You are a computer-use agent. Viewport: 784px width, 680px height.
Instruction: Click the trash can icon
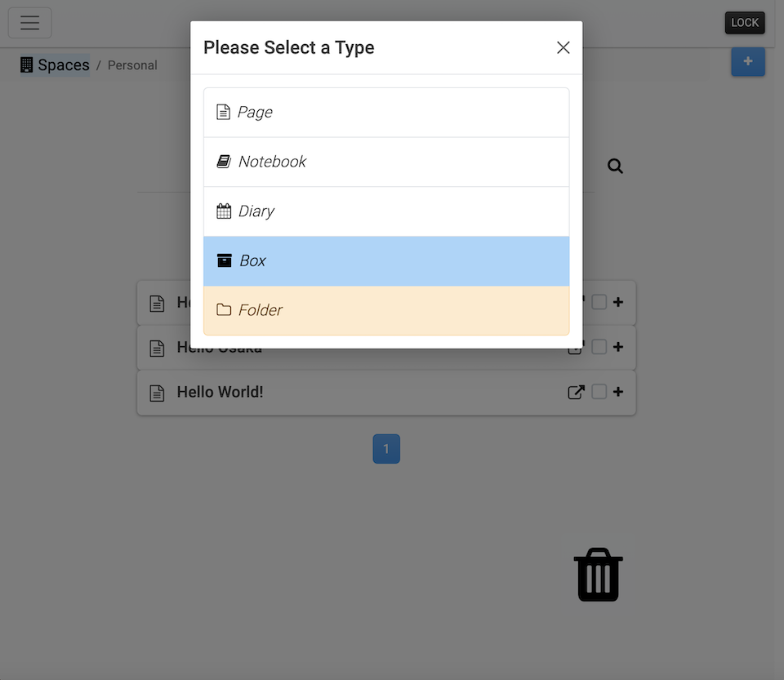[x=598, y=574]
